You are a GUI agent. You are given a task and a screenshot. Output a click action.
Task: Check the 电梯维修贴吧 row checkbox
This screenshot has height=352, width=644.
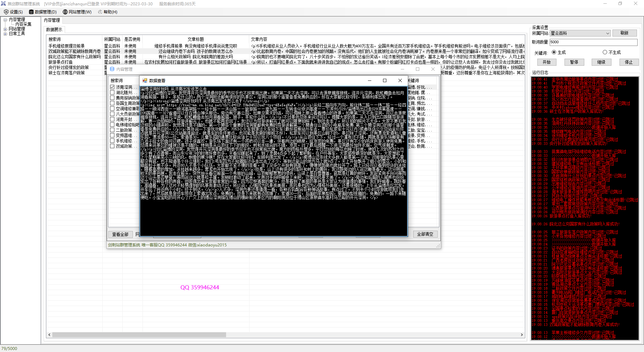pos(112,125)
